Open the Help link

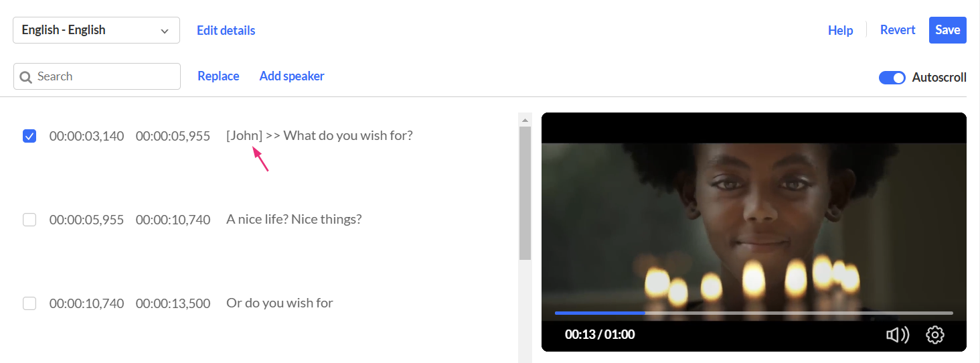841,30
